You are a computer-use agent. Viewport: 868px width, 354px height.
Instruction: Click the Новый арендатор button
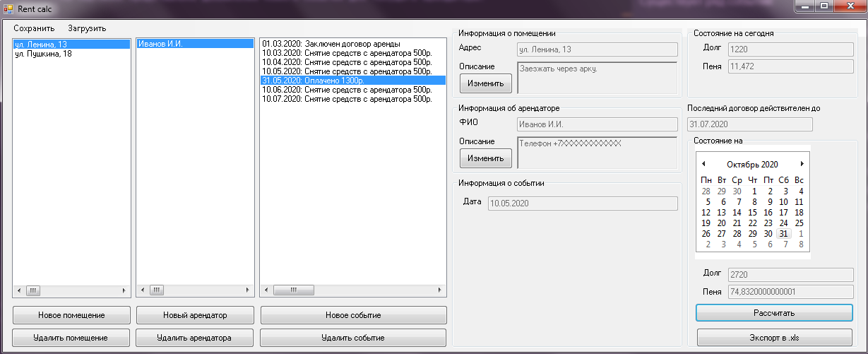[x=194, y=314]
